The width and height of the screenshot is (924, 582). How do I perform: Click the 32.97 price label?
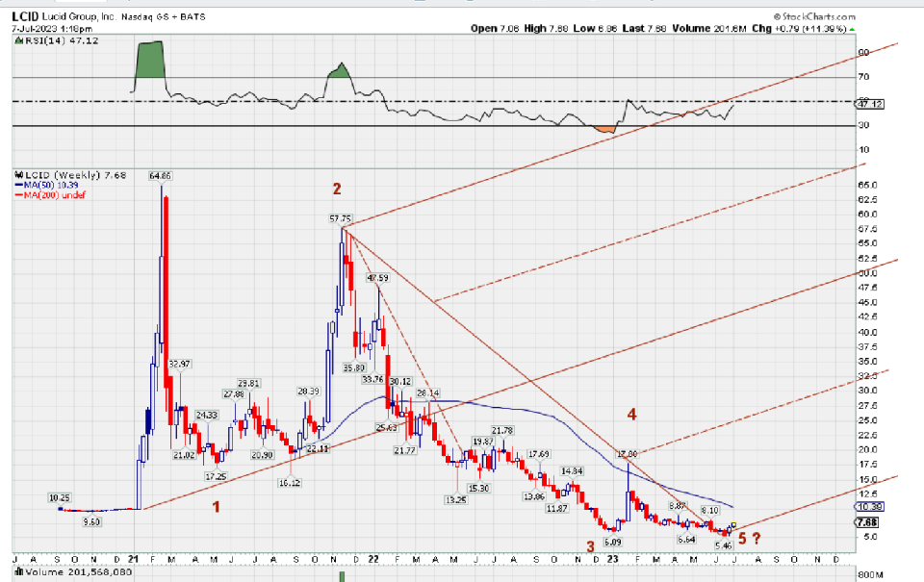180,364
